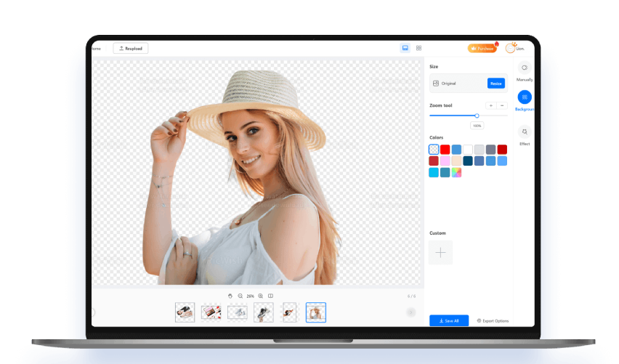Switch to single image view

405,48
